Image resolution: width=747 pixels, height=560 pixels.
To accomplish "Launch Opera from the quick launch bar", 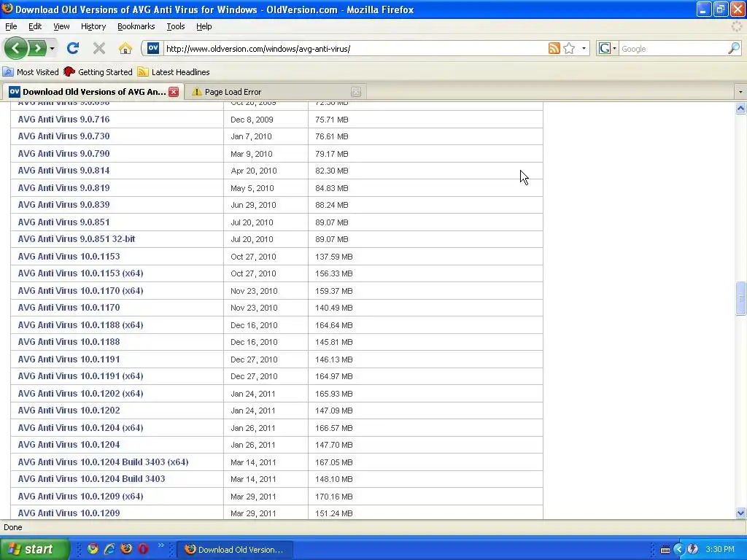I will click(143, 549).
